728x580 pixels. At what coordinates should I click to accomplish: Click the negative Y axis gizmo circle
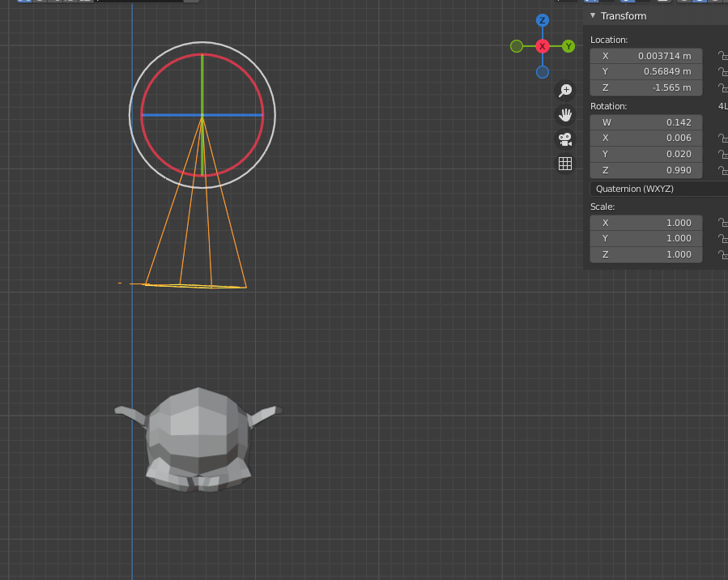point(517,46)
